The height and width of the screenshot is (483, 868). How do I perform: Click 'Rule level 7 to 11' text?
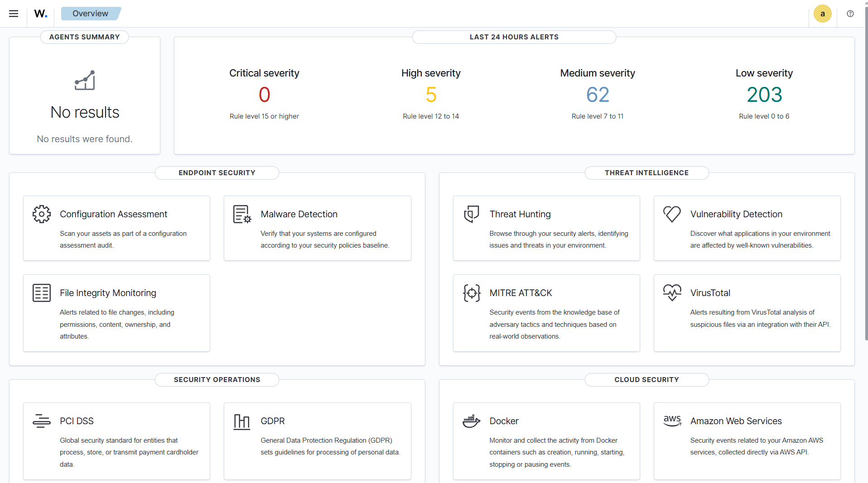pyautogui.click(x=598, y=116)
